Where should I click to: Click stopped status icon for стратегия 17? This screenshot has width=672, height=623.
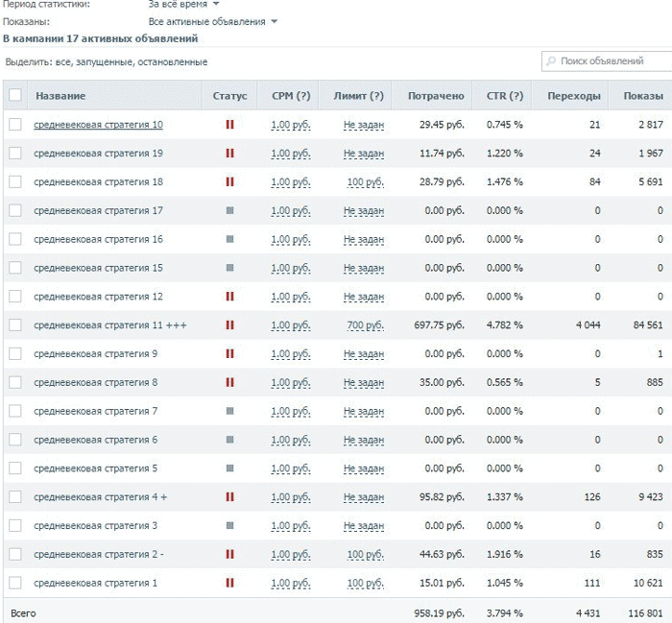[229, 210]
